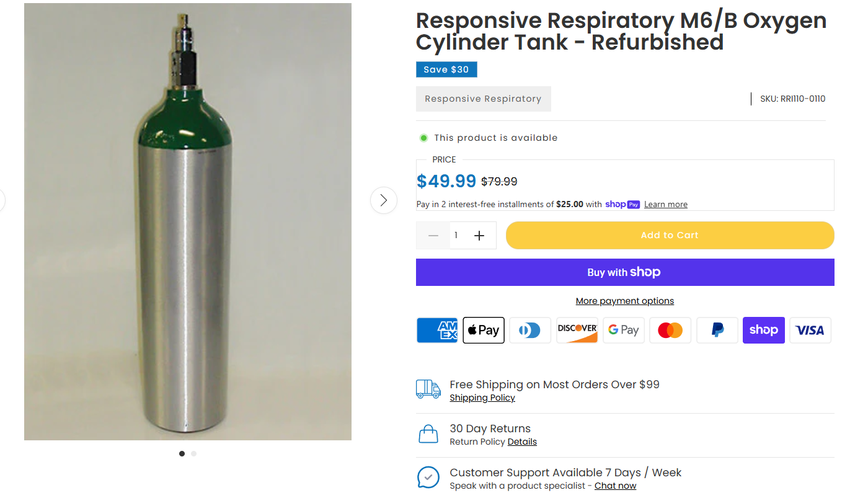Click the American Express payment icon
Viewport: 868px width, 498px height.
(x=437, y=330)
